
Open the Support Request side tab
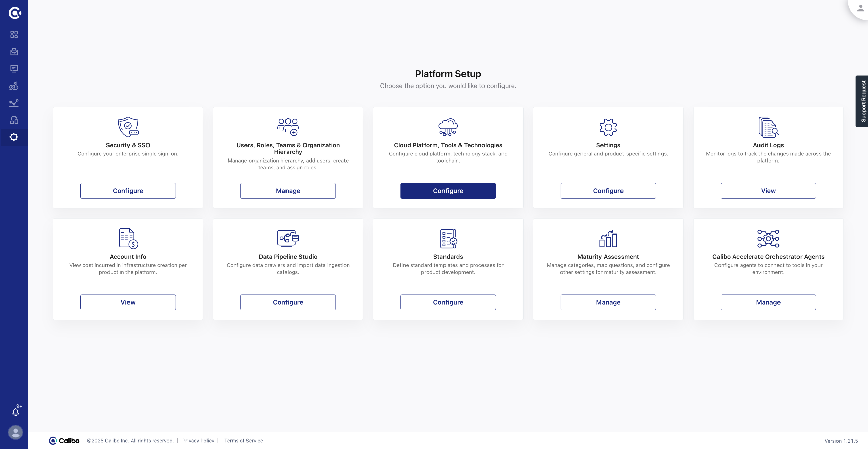pyautogui.click(x=863, y=101)
